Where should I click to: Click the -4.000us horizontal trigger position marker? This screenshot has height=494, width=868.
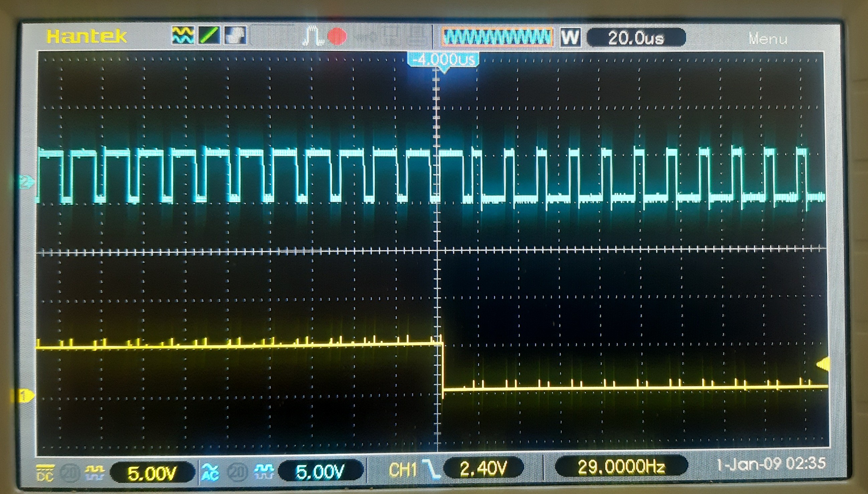tap(443, 60)
